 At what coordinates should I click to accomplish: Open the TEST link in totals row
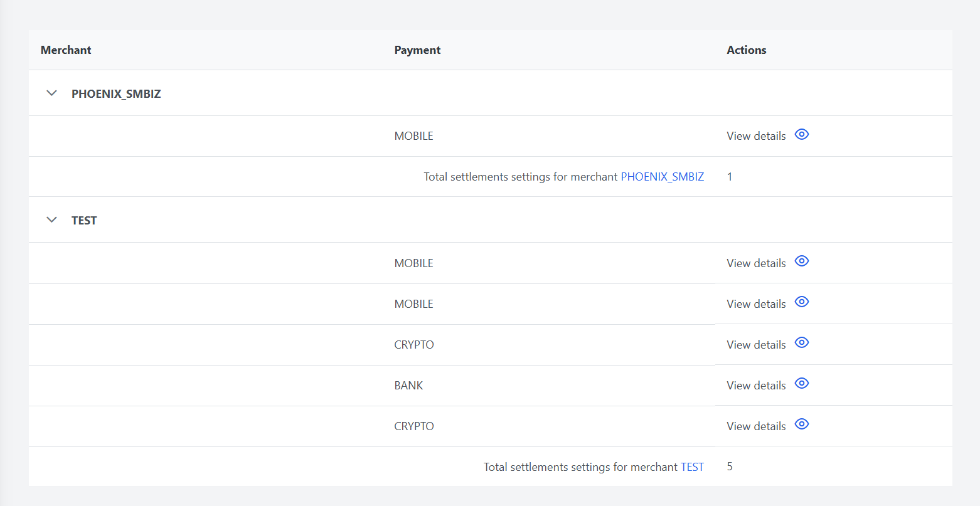click(692, 467)
